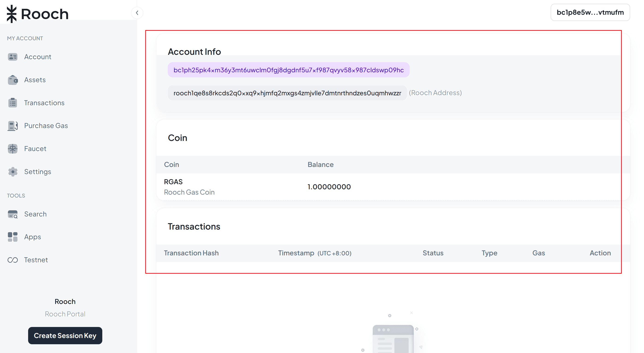Click the purple Bitcoin address bc1ph25pk4...
644x353 pixels.
tap(288, 70)
